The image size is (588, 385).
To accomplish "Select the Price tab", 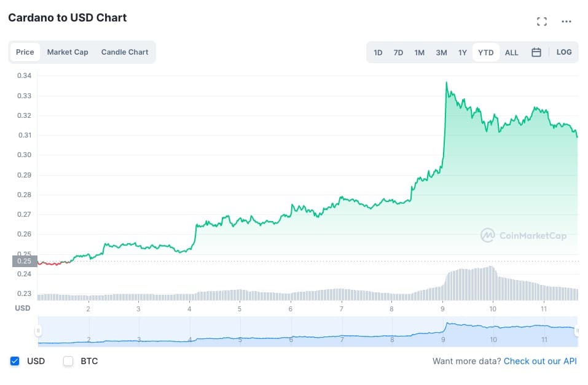I will pos(25,52).
